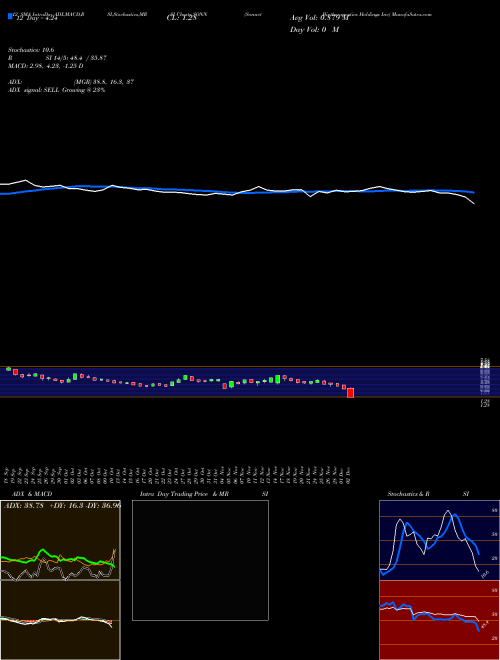Screen dimensions: 500x660
Task: Click the 'MACD: 2.98, 4.23, -1.25 D' line
Action: [x=45, y=66]
